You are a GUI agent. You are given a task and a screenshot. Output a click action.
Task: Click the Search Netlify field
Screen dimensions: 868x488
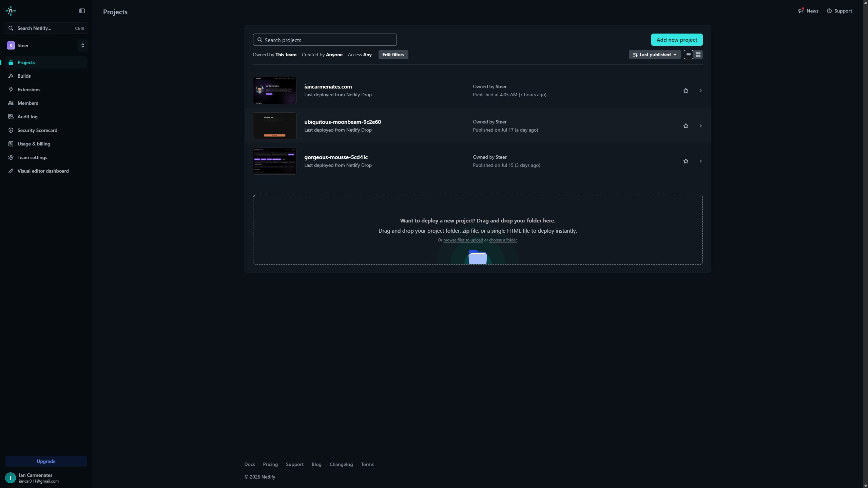[46, 28]
